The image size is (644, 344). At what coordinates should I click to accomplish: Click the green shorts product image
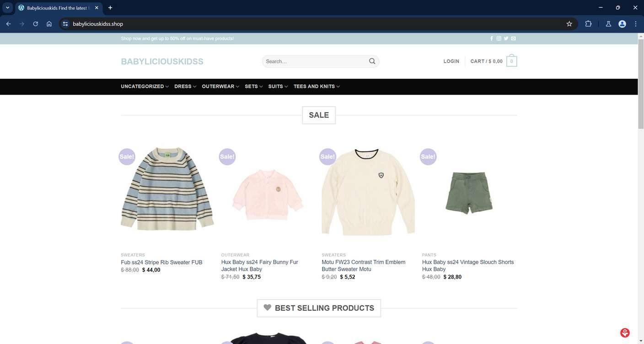[x=469, y=193]
